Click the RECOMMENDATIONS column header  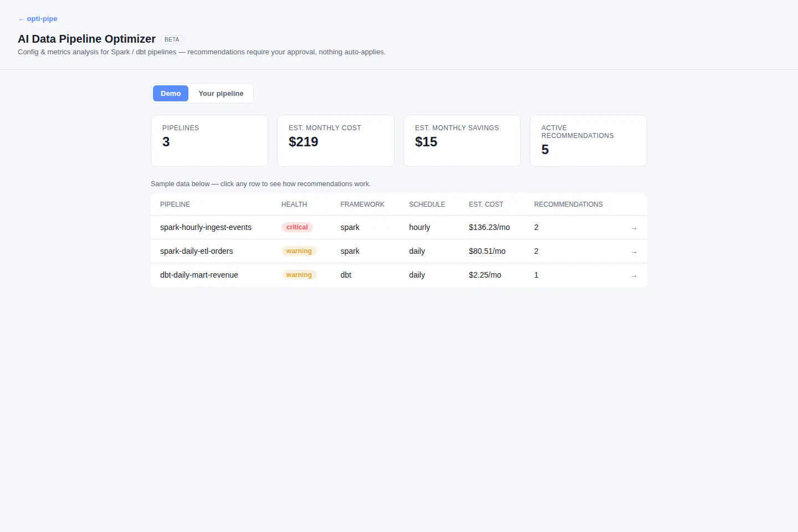[569, 204]
